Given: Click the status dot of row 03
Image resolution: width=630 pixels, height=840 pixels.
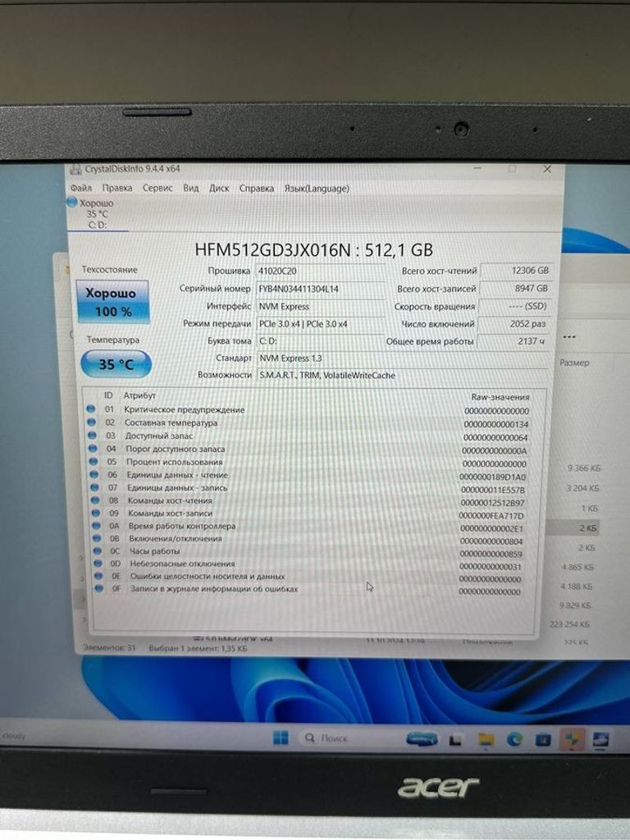Looking at the screenshot, I should (x=92, y=435).
